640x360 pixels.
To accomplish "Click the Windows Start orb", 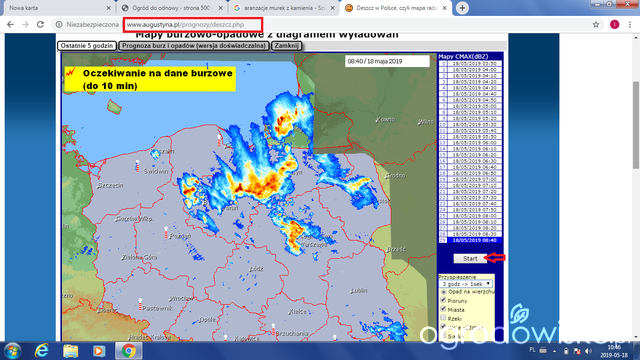I will (x=12, y=351).
